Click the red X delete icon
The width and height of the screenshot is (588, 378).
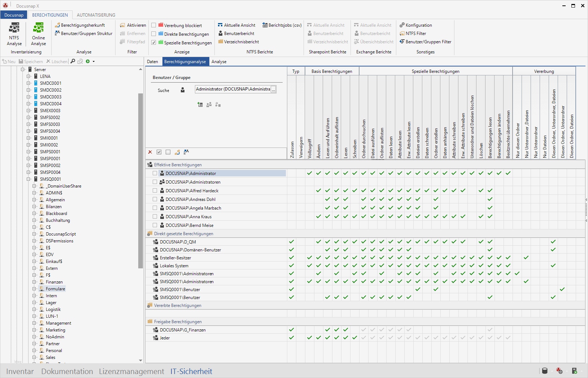pyautogui.click(x=150, y=152)
